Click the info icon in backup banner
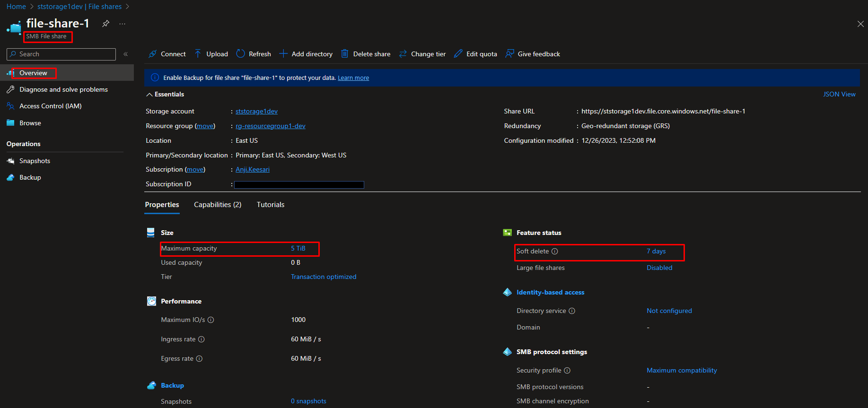Screen dimensions: 868x408 (155, 78)
